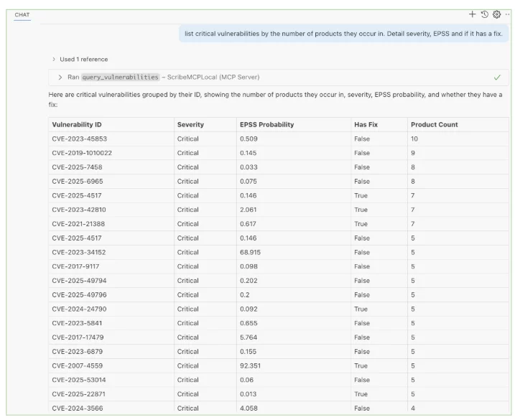Click EPSS value 92.351 cell
This screenshot has height=420, width=515.
tap(250, 365)
